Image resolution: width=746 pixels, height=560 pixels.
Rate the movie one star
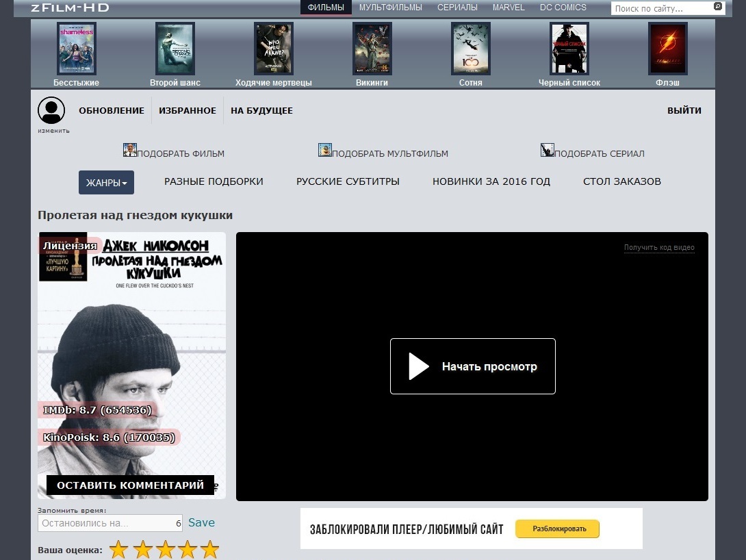[118, 550]
